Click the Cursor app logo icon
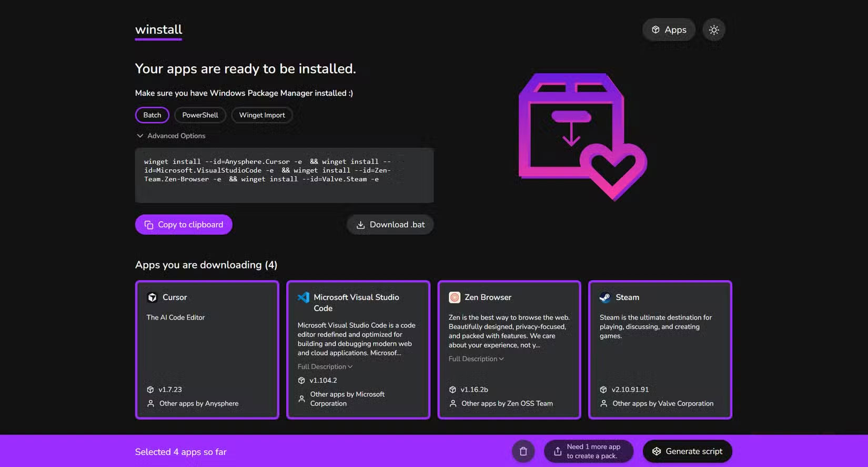Image resolution: width=868 pixels, height=467 pixels. (152, 297)
